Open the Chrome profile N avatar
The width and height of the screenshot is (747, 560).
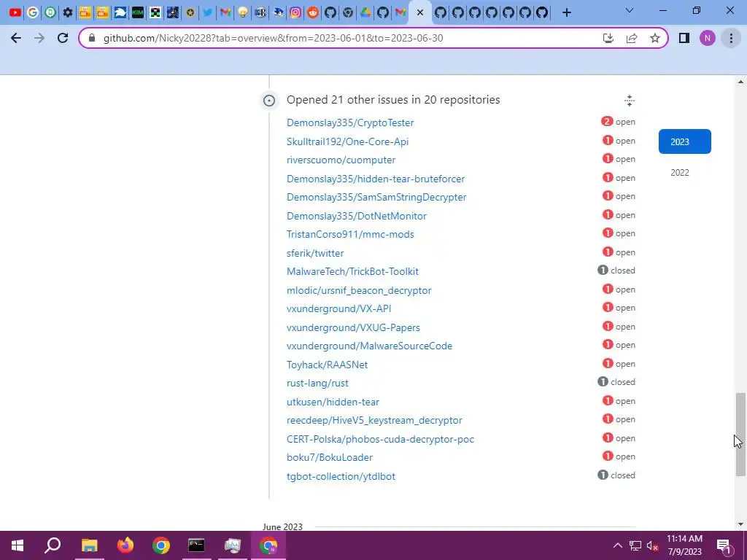point(708,38)
